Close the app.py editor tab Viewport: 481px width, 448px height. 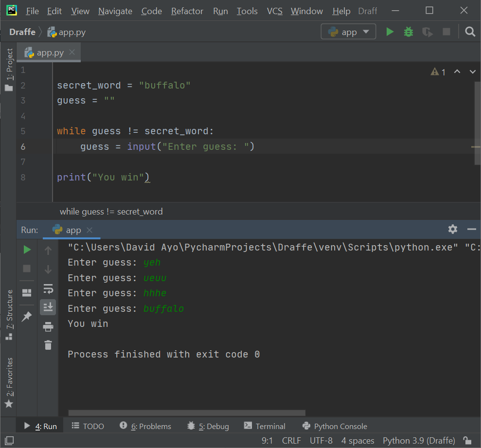pos(72,53)
